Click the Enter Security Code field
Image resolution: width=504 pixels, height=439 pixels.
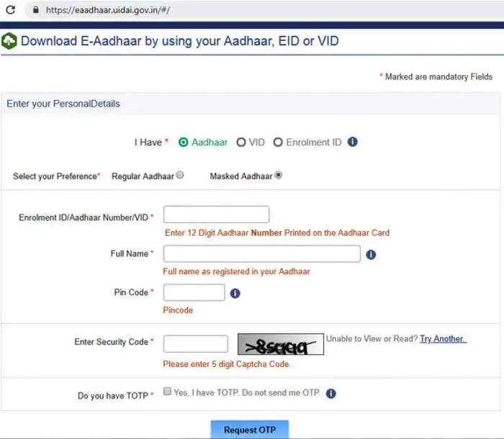pos(195,344)
